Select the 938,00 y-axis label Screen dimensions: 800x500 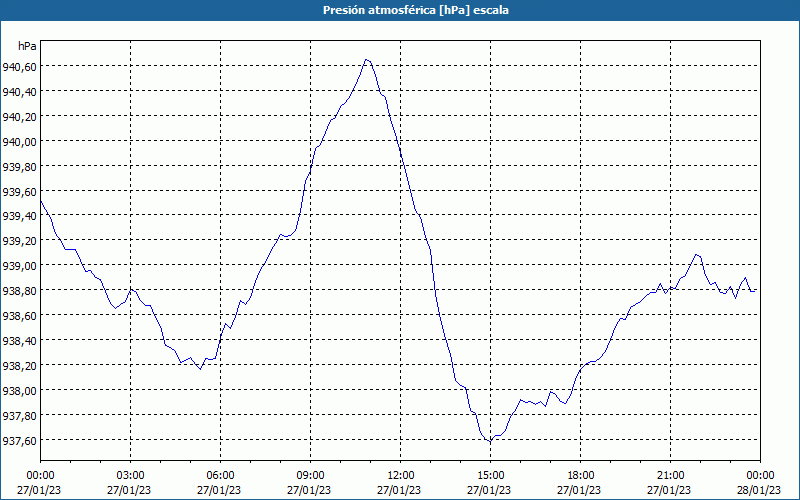pos(19,390)
